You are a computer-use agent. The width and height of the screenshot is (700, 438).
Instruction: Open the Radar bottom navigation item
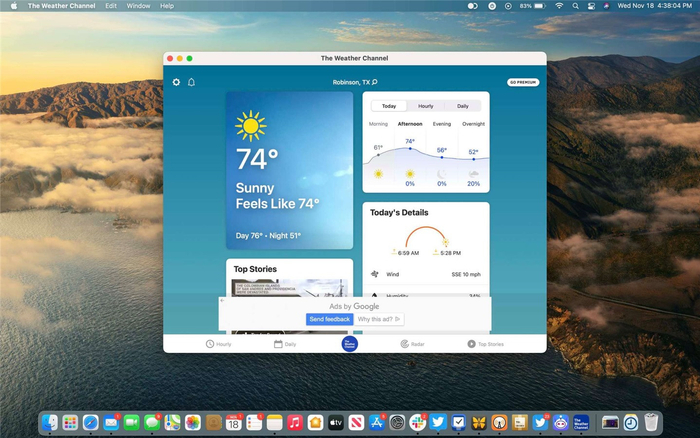point(412,344)
